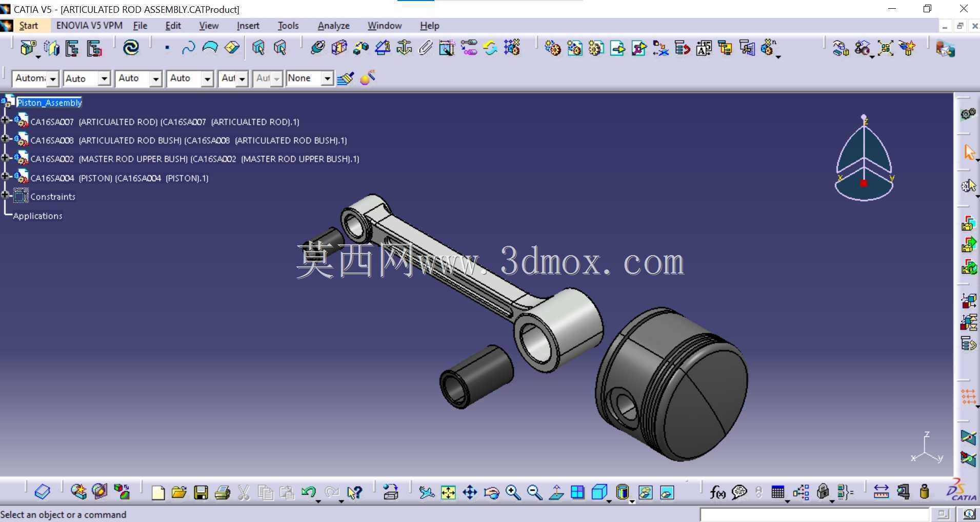The image size is (980, 522).
Task: Click the point creation dot icon
Action: coord(167,48)
